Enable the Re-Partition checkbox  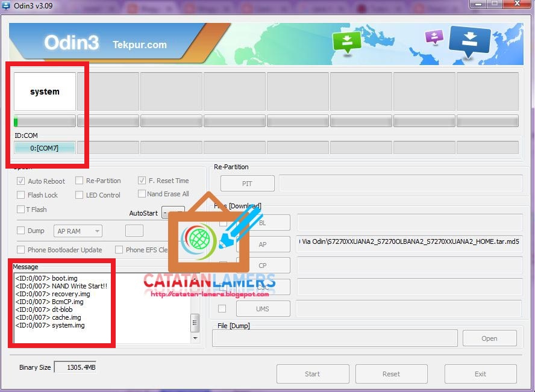pos(79,180)
